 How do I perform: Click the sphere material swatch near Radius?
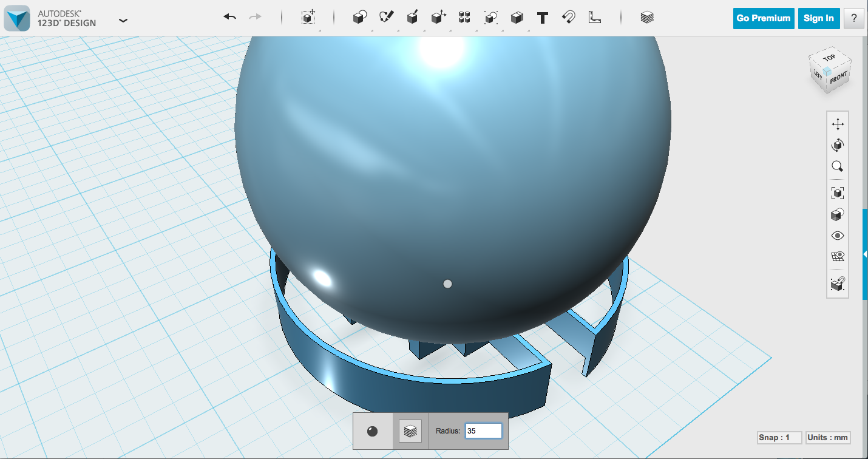(x=373, y=430)
